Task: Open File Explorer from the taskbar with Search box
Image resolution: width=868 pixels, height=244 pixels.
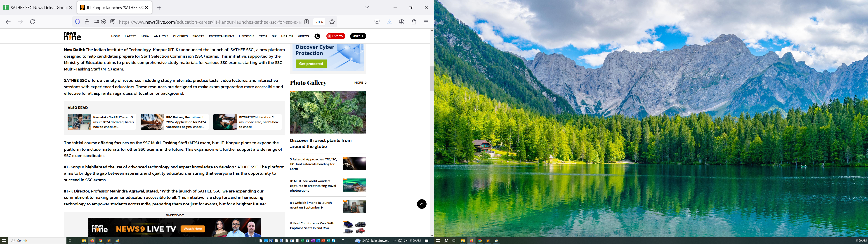Action: coord(84,241)
